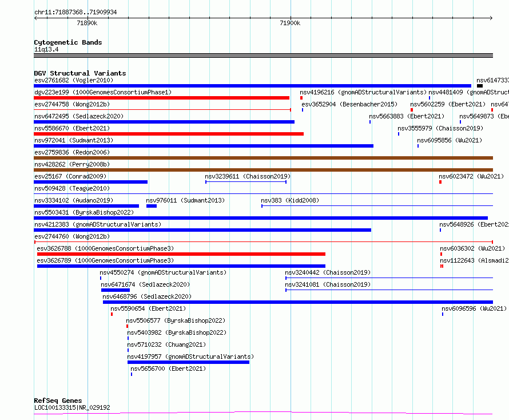Open the esv2744758 (Wong2012b) variant
The width and height of the screenshot is (509, 420).
tap(72, 104)
